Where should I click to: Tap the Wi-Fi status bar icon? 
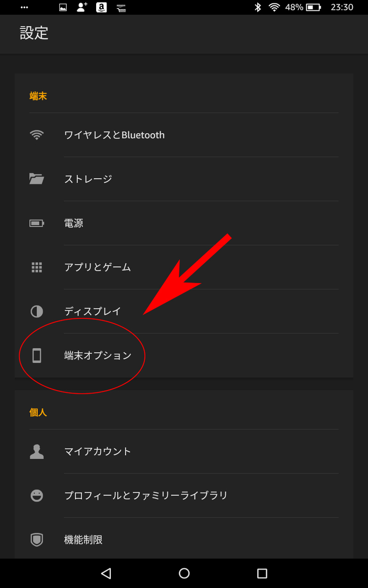point(274,7)
